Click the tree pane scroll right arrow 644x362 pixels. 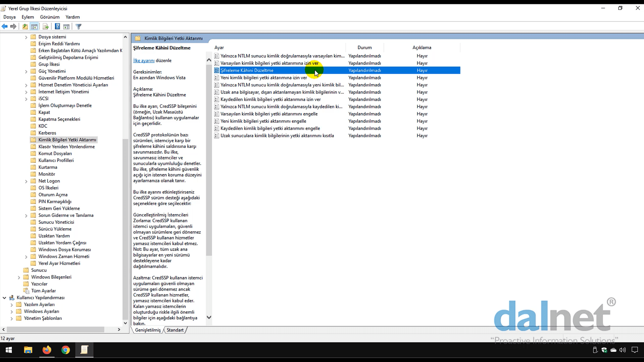tap(119, 330)
